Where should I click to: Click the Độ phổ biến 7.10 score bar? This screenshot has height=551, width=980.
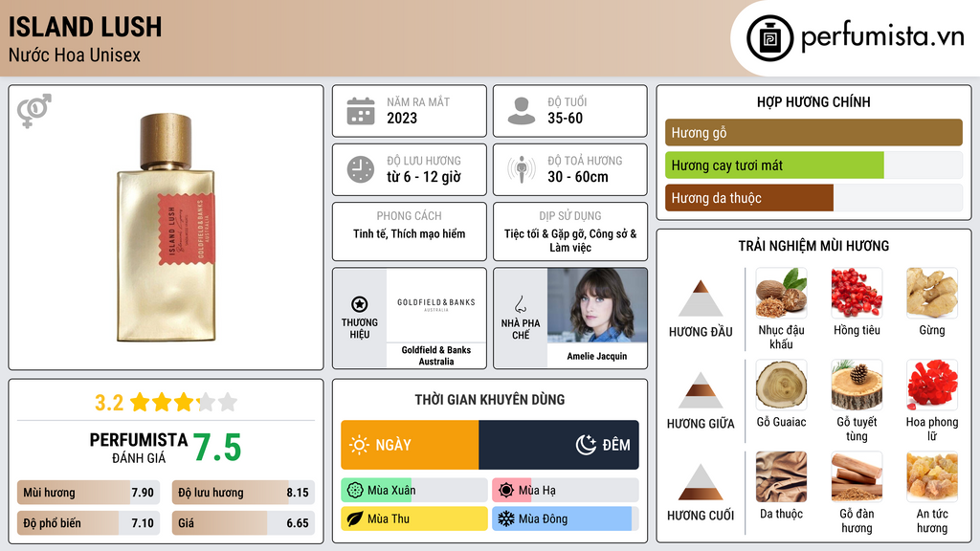tap(89, 523)
